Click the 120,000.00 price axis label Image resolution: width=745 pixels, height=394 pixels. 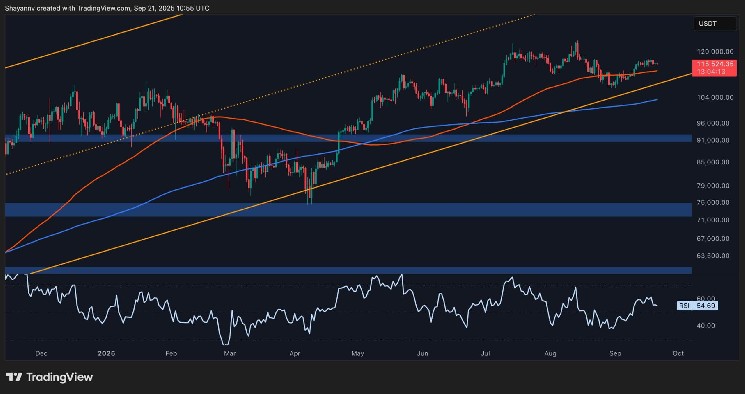click(x=714, y=51)
